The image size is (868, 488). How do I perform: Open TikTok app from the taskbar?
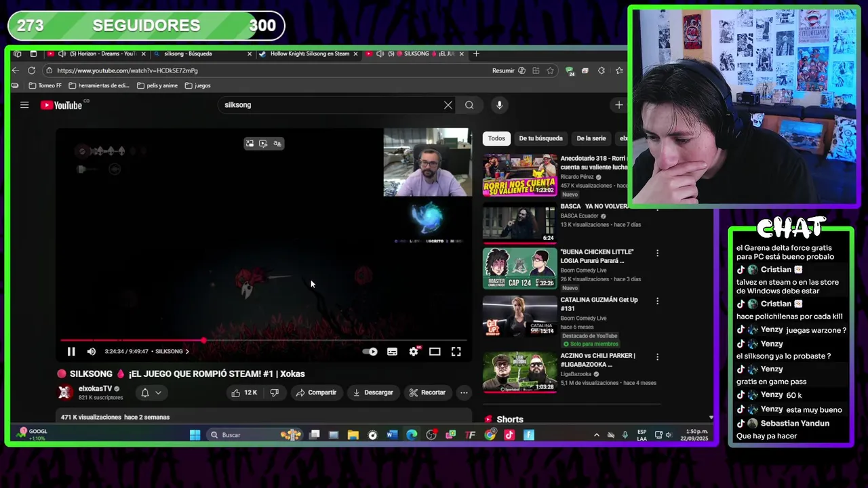(x=509, y=435)
